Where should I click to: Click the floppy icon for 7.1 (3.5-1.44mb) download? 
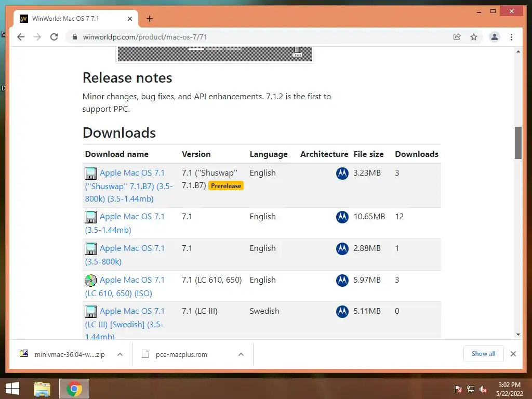(90, 217)
